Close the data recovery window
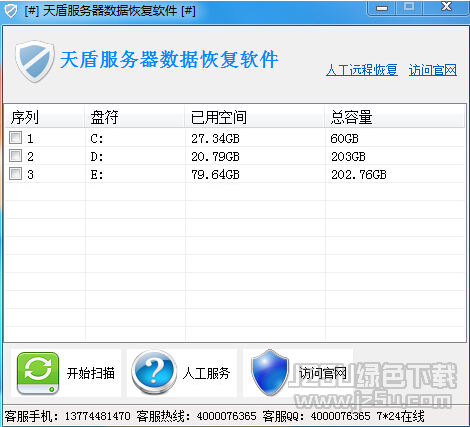 pos(446,7)
